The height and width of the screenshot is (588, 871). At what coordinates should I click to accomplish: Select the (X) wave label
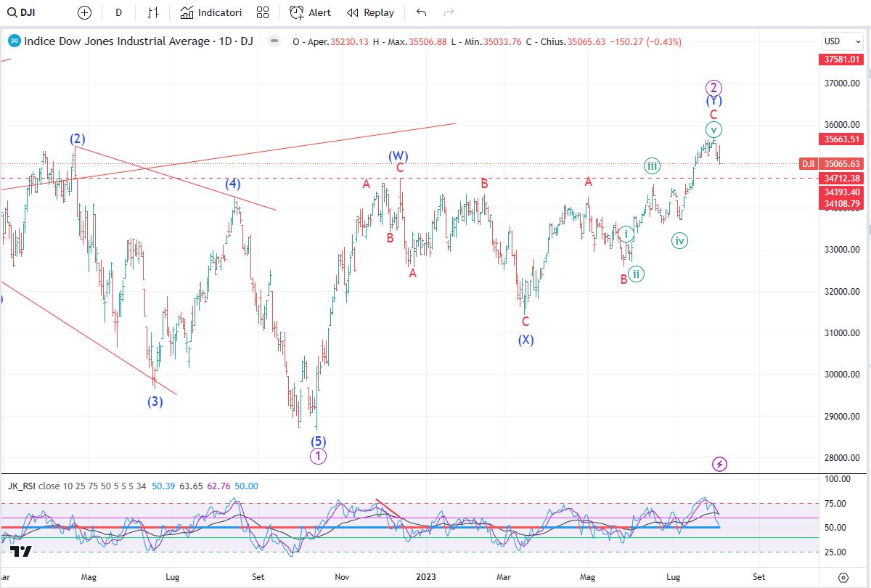tap(526, 340)
